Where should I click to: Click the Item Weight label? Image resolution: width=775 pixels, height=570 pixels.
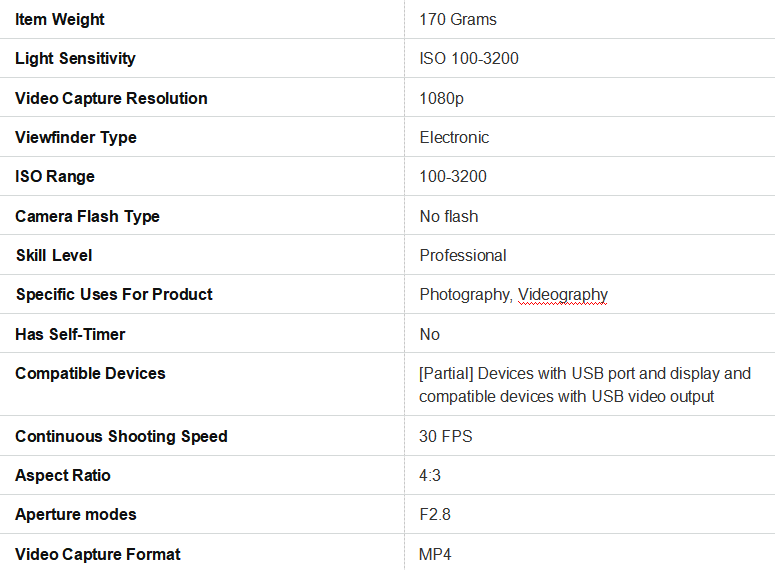pos(60,20)
